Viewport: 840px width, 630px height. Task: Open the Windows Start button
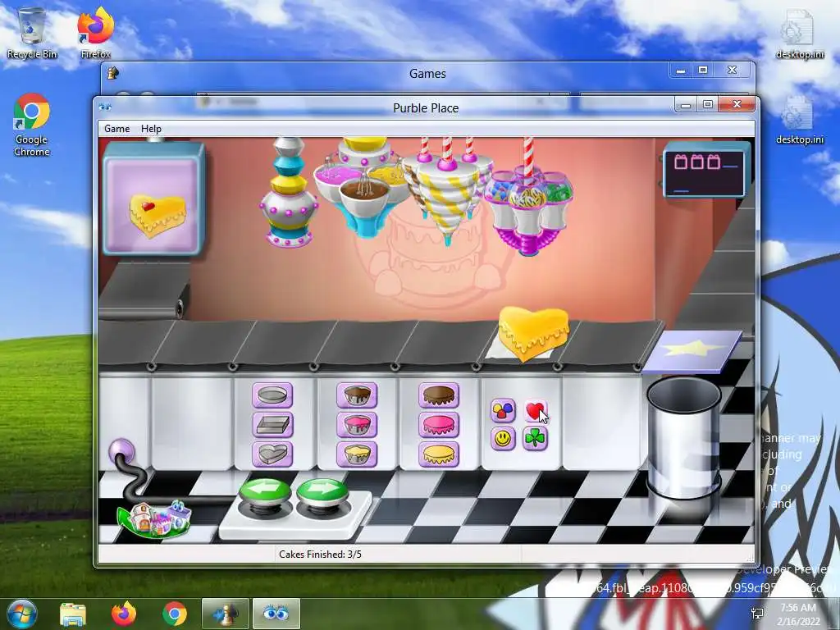click(21, 614)
